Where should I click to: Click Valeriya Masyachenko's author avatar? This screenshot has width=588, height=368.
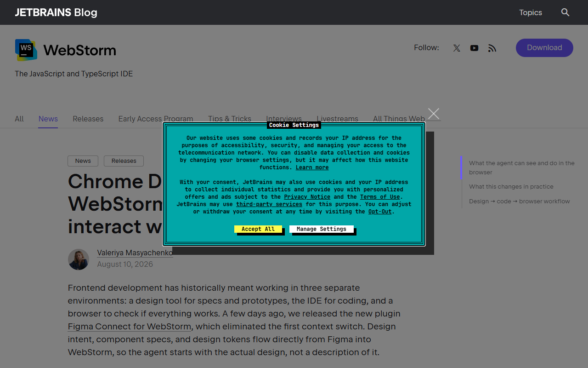pos(79,259)
